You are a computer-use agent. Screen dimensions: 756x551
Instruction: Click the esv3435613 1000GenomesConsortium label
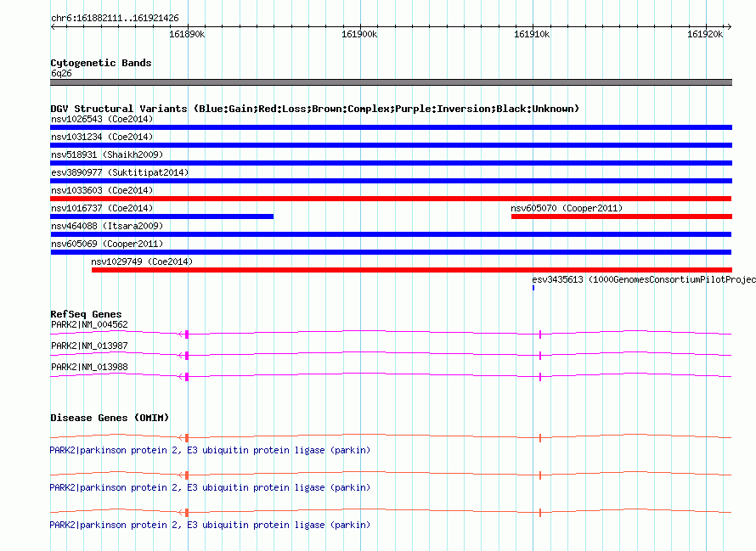(644, 279)
